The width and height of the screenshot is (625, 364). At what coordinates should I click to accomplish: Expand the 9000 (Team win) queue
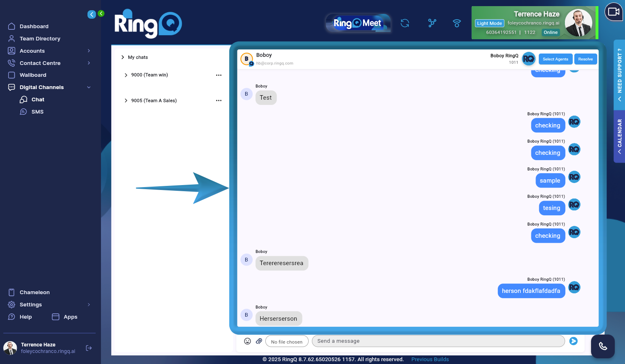[x=126, y=75]
